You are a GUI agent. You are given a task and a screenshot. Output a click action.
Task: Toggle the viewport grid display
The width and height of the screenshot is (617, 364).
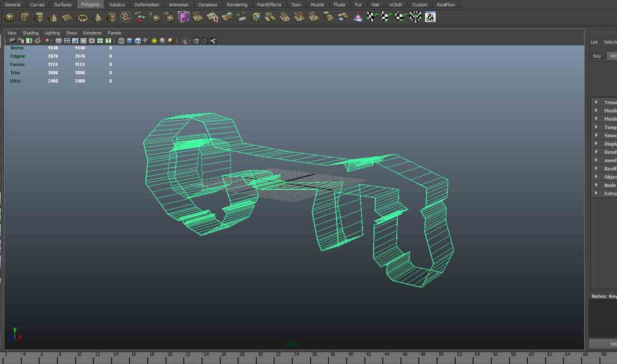[59, 41]
